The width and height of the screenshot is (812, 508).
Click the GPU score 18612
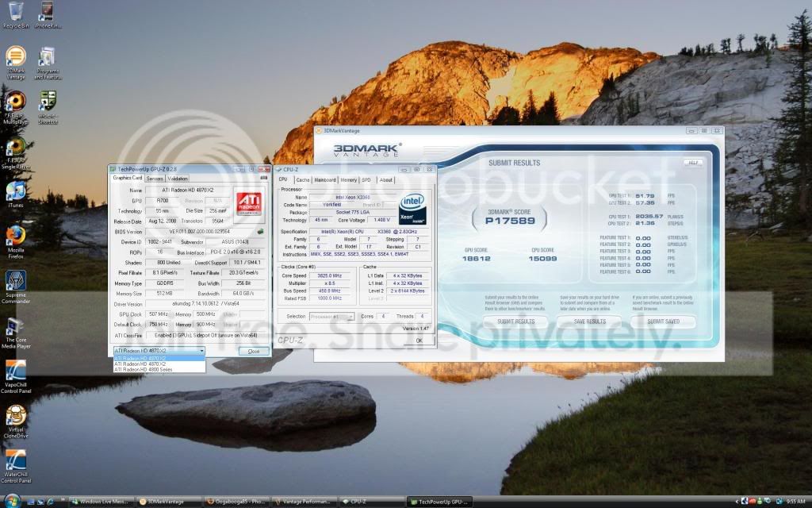tap(476, 258)
